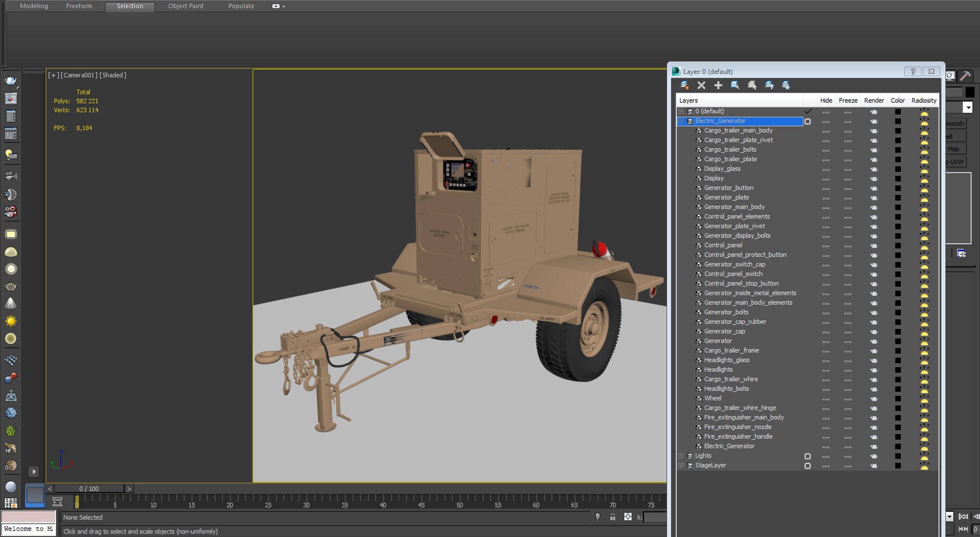
Task: Expand left toolbar with play arrow button
Action: pyautogui.click(x=34, y=472)
